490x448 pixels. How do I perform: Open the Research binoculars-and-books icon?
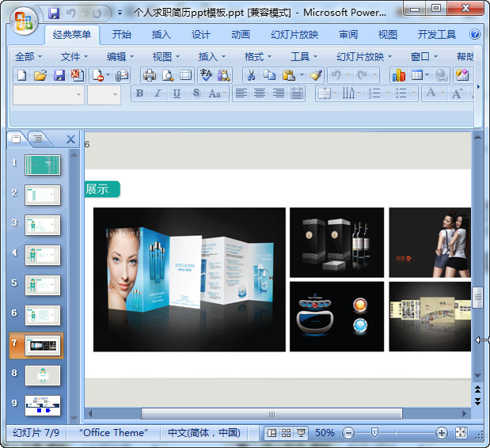[224, 75]
